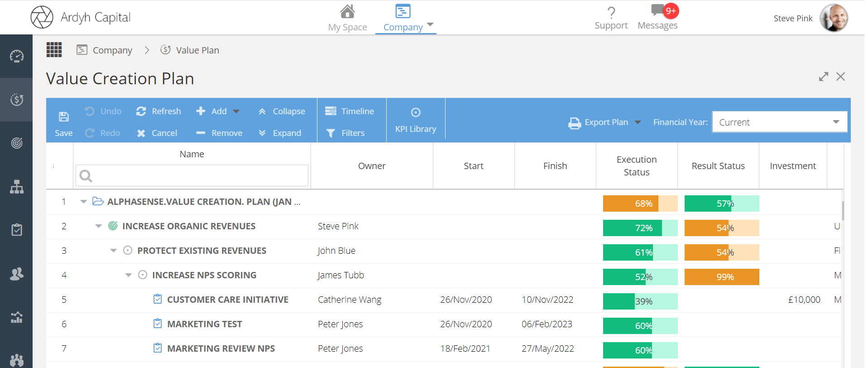868x368 pixels.
Task: Open the Add dropdown menu
Action: tap(217, 111)
